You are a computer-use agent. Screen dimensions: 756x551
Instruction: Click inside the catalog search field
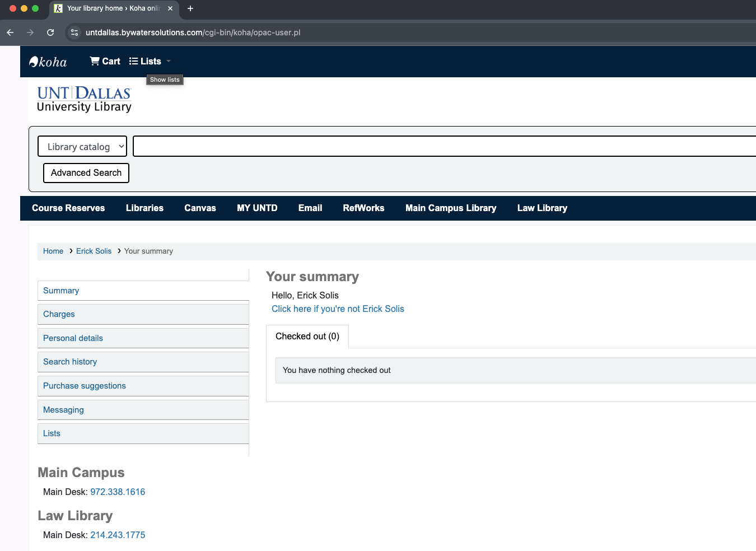392,146
